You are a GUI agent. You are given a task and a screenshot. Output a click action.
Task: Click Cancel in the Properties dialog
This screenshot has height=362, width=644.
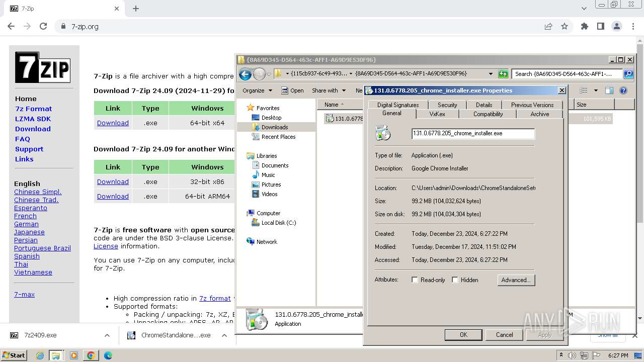coord(505,335)
